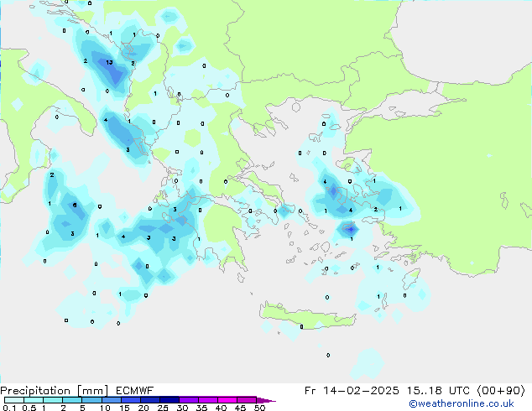Click the 'Precipitation' title text
Image resolution: width=532 pixels, height=411 pixels.
[35, 391]
